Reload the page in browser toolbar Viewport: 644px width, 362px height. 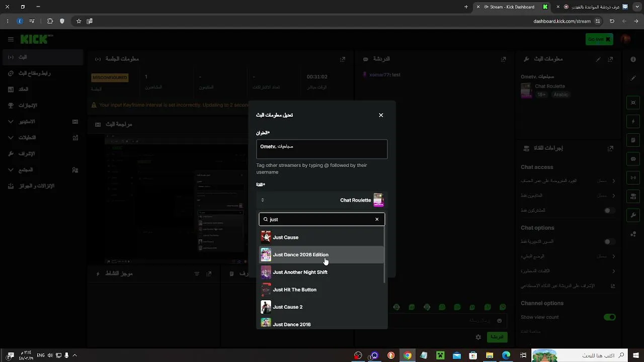pos(612,21)
